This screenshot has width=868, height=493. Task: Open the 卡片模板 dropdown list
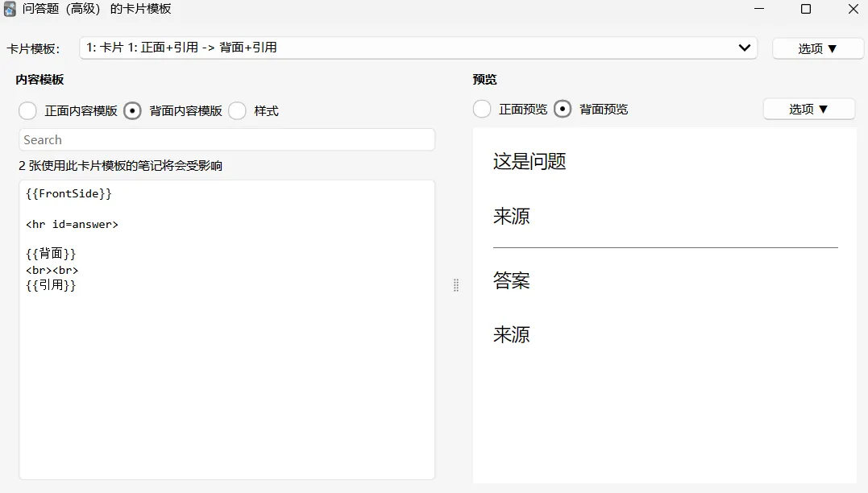pos(418,48)
